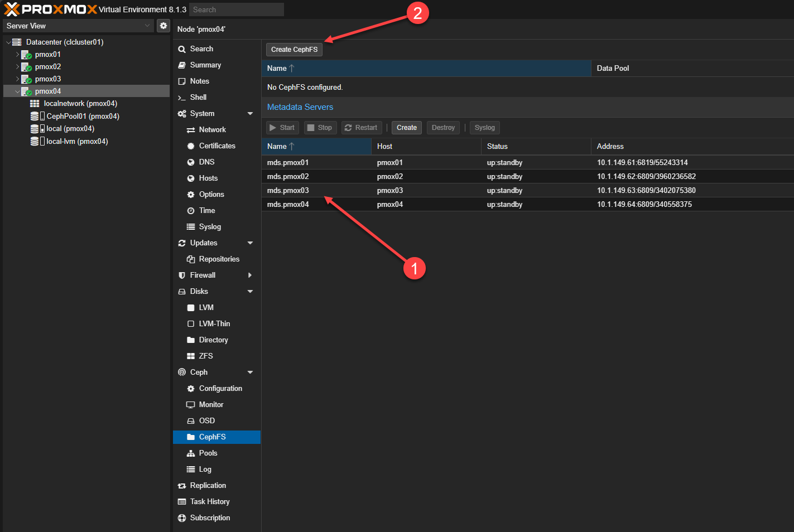Screen dimensions: 794x532
Task: Click the Restart metadata server button
Action: click(362, 128)
